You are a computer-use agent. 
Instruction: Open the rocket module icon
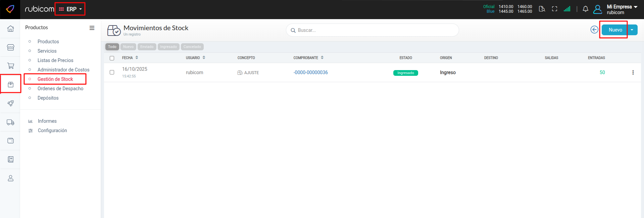tap(10, 103)
